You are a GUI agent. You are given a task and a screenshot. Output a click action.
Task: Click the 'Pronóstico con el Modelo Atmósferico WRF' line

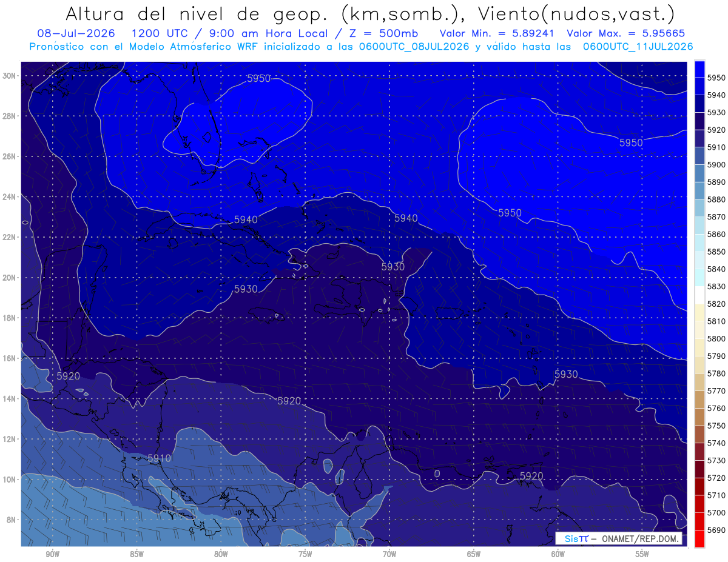[143, 47]
